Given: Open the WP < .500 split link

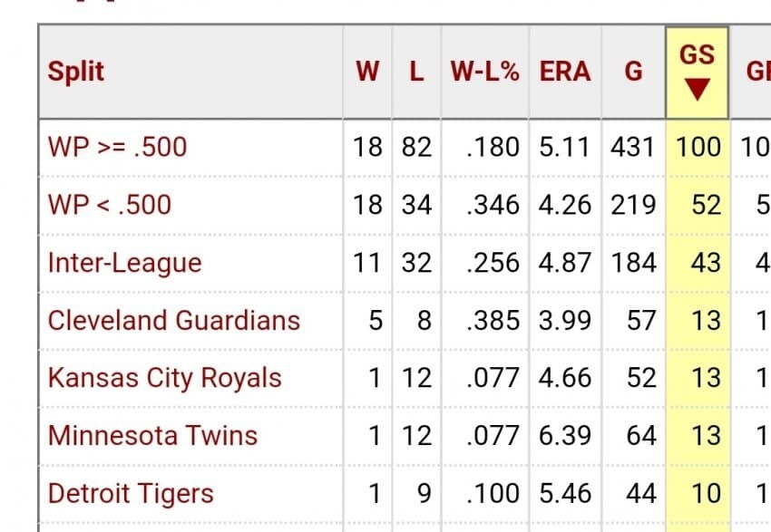Looking at the screenshot, I should [109, 205].
